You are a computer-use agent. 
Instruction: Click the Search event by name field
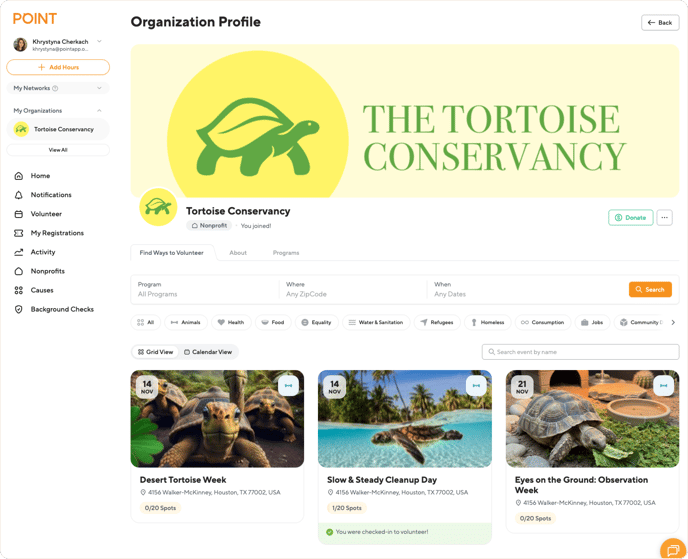[x=580, y=352]
